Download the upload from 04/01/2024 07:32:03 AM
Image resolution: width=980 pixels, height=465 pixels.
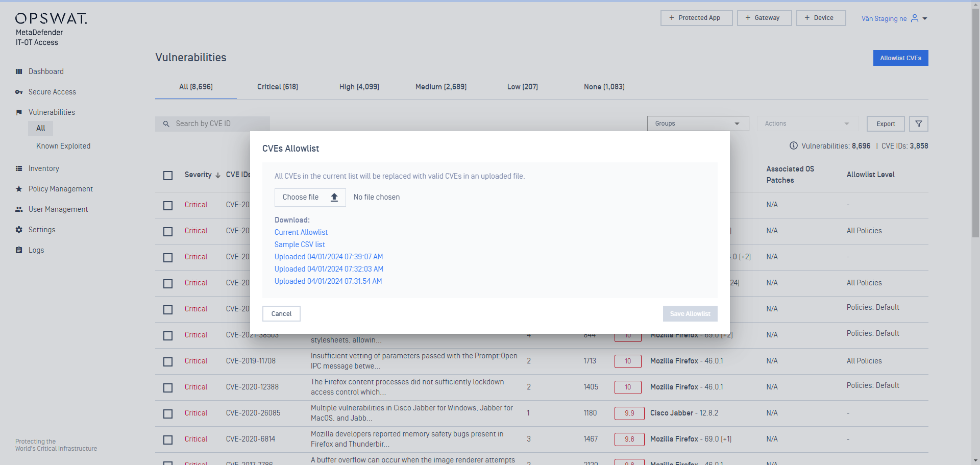click(x=329, y=269)
